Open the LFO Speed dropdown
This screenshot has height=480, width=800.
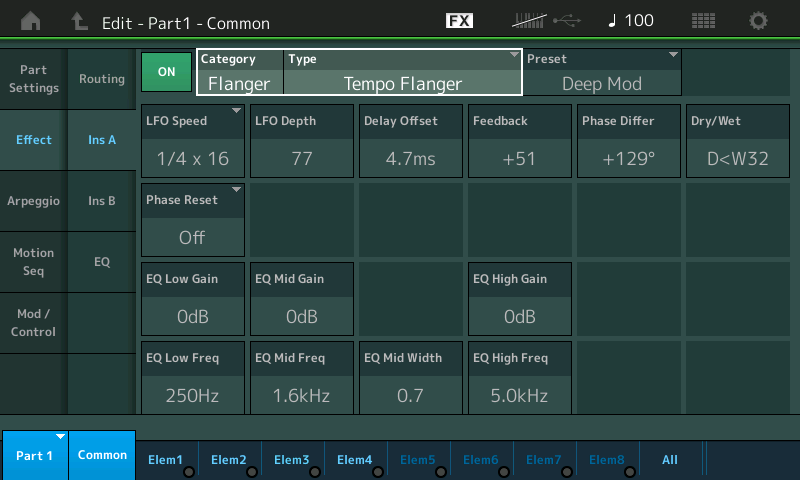193,141
